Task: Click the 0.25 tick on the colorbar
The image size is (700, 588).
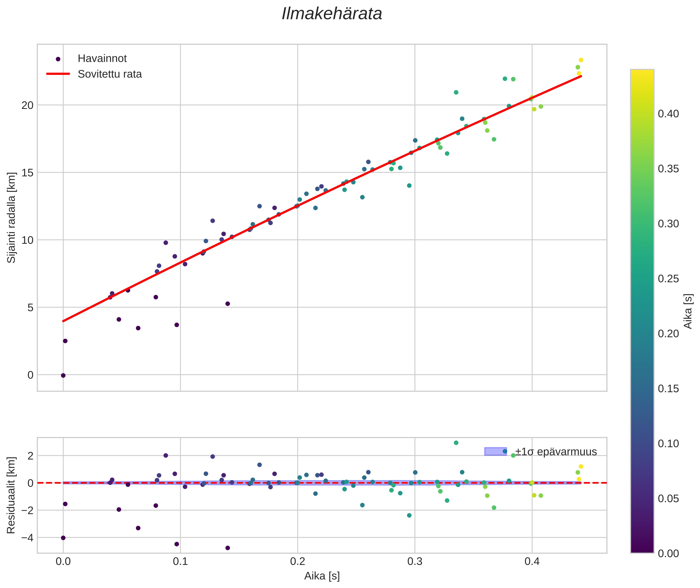Action: (668, 279)
